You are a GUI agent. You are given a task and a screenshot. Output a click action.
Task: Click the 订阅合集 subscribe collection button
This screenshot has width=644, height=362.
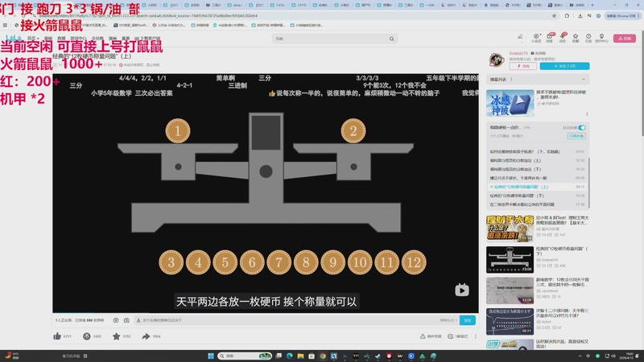coord(576,136)
